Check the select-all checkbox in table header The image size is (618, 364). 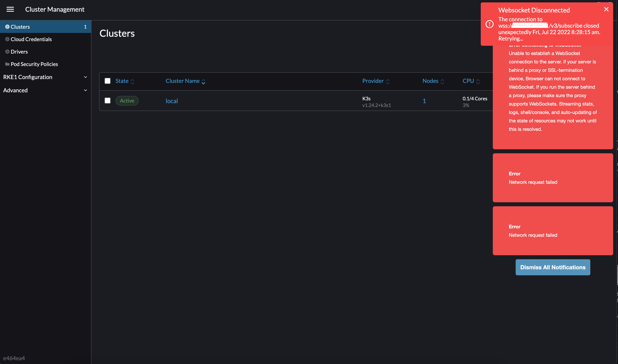(107, 80)
